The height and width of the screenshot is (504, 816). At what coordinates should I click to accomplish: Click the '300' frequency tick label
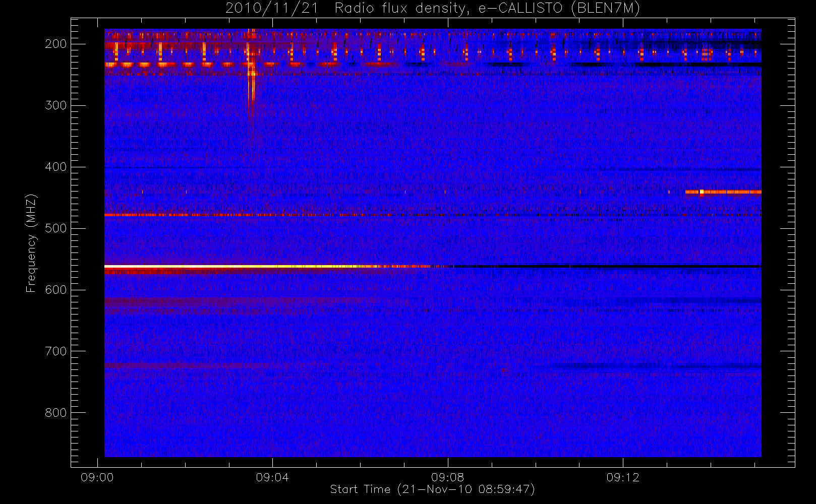pos(56,105)
